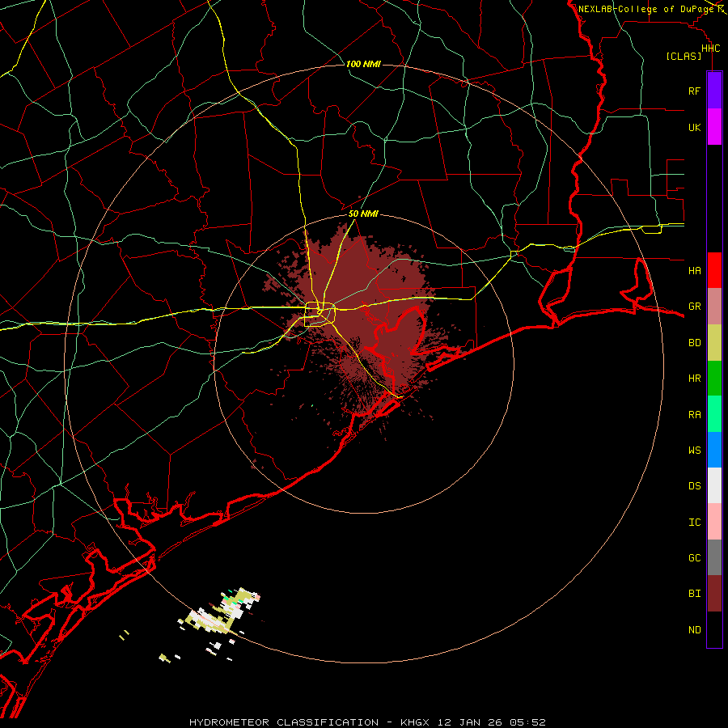Click the yellow loop highway box at center
The width and height of the screenshot is (728, 728).
(x=320, y=315)
